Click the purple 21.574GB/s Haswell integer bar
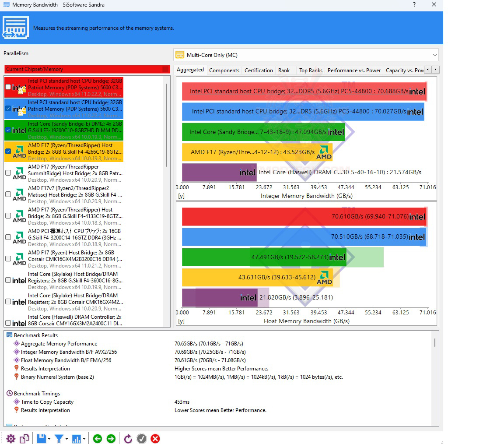The height and width of the screenshot is (444, 504). tap(219, 173)
